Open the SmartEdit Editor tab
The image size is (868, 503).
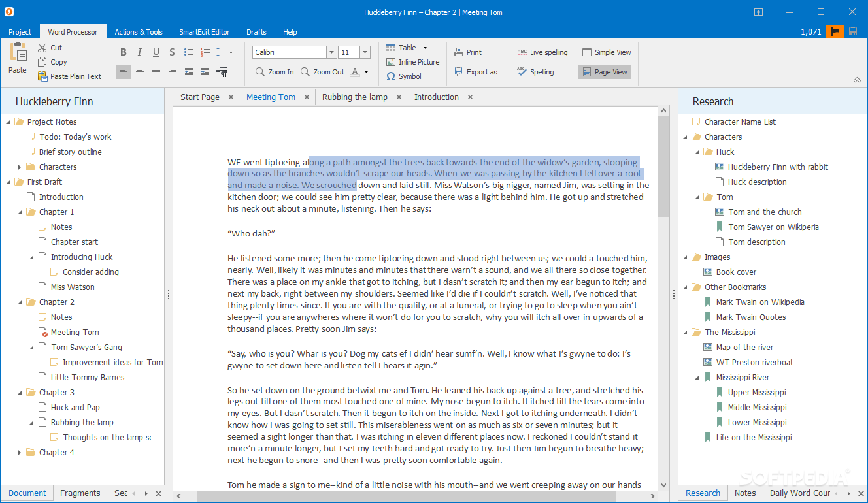pyautogui.click(x=204, y=32)
